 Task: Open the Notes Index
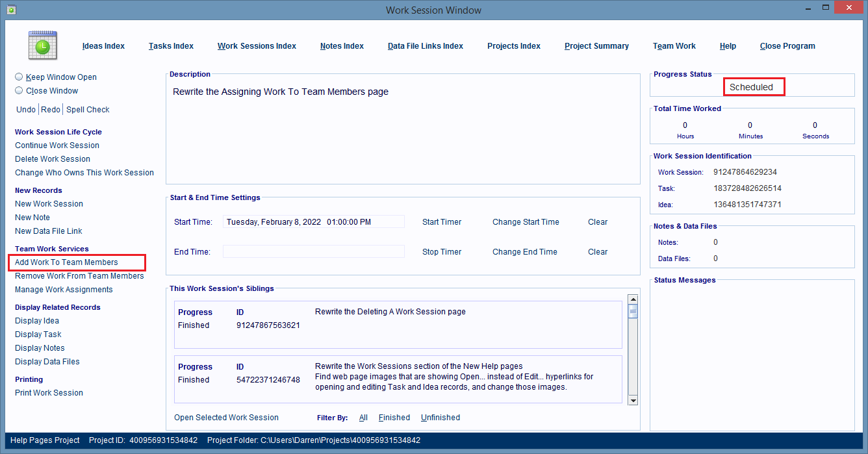point(342,45)
